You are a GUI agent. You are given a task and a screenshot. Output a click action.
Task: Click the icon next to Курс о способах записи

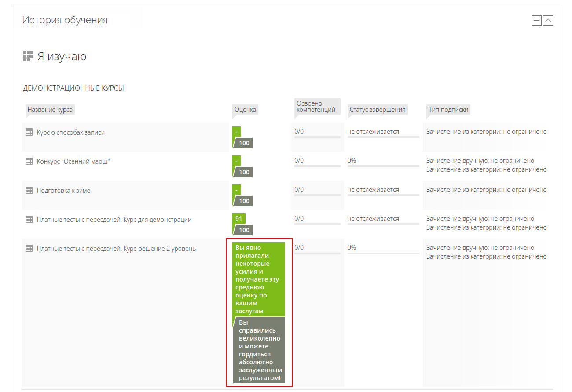[29, 132]
